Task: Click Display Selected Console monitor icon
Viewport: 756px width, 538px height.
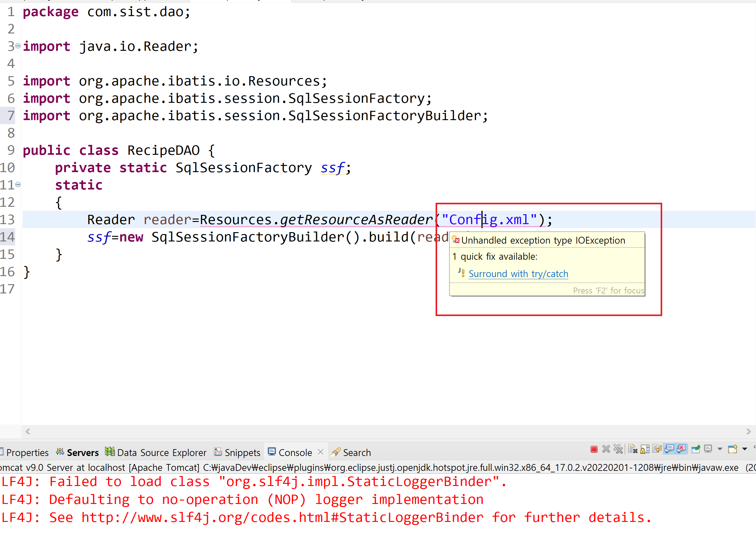Action: click(708, 449)
